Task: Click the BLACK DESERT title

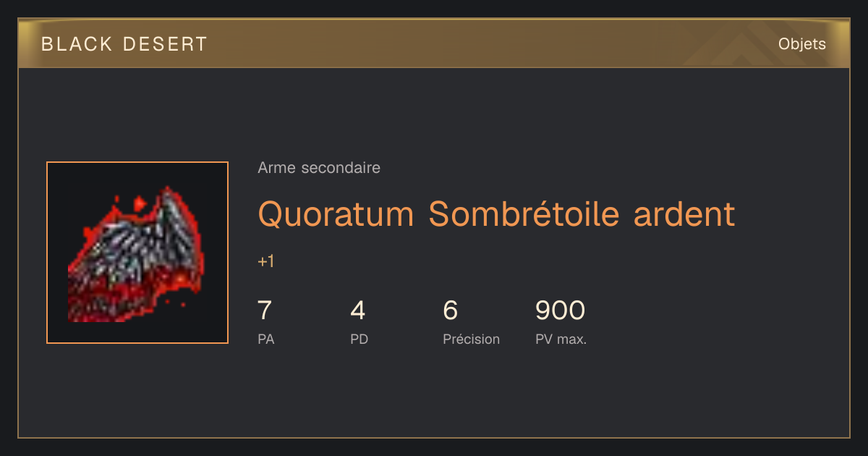Action: (124, 44)
